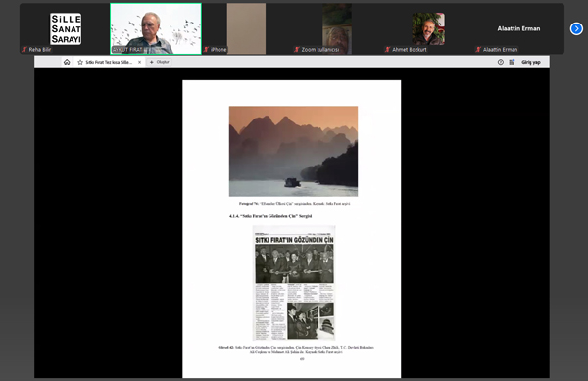Select the iPhone participant tile
Image resolution: width=588 pixels, height=381 pixels.
[246, 28]
